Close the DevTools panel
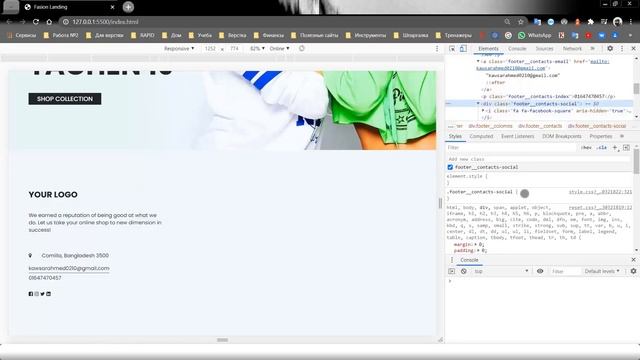The width and height of the screenshot is (640, 360). (x=633, y=48)
